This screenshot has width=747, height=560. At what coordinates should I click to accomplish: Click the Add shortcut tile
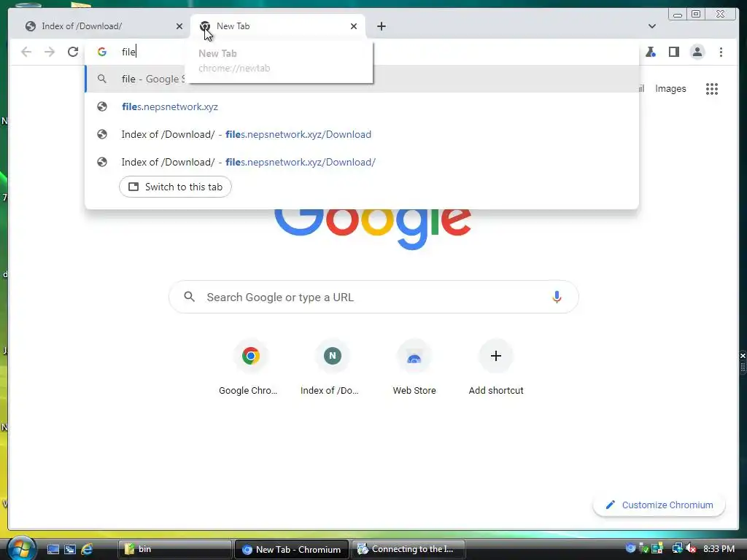click(496, 367)
